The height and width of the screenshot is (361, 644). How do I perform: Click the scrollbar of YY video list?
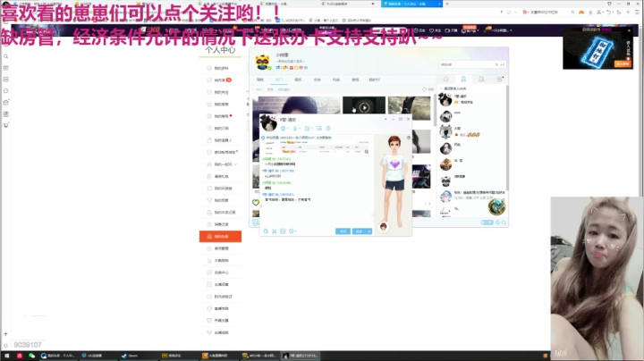[435, 111]
